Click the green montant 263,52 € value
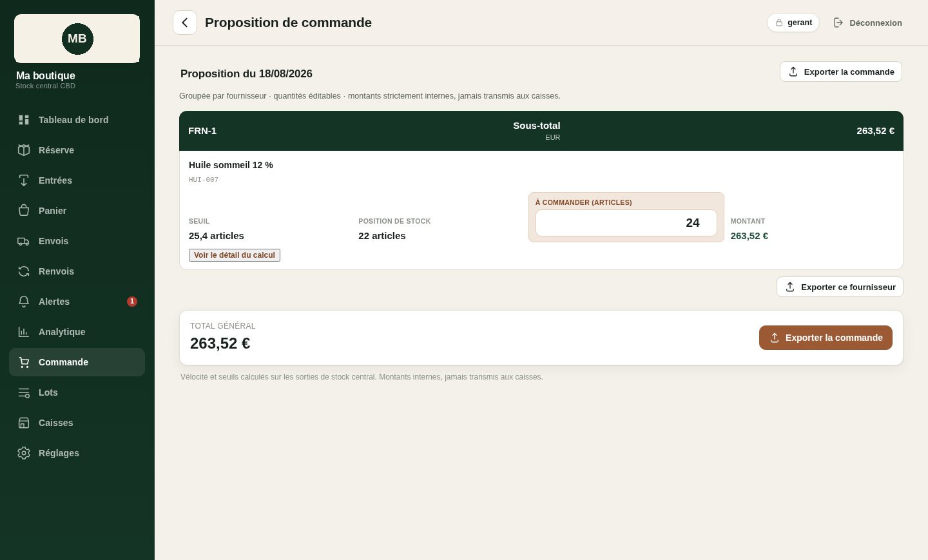This screenshot has height=560, width=928. (x=749, y=236)
